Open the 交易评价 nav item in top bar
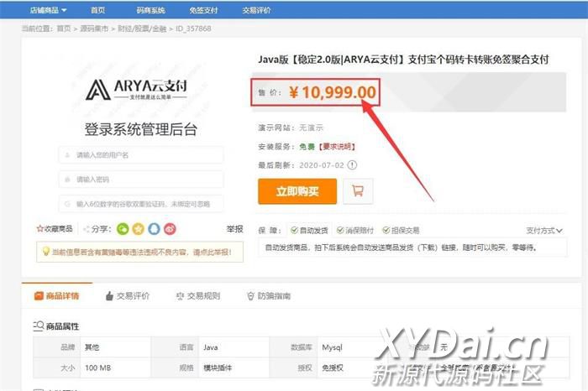 coord(256,10)
